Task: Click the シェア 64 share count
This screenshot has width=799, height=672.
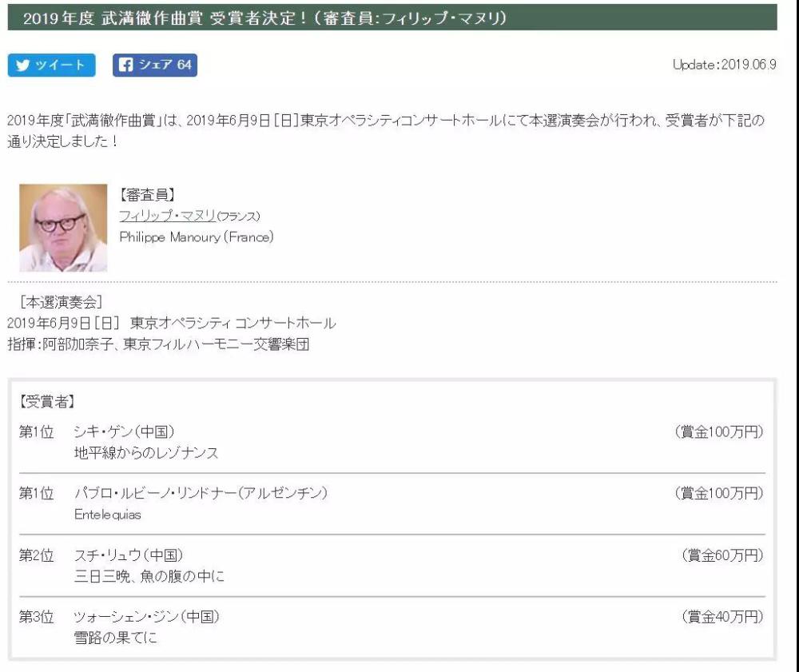Action: coord(165,66)
